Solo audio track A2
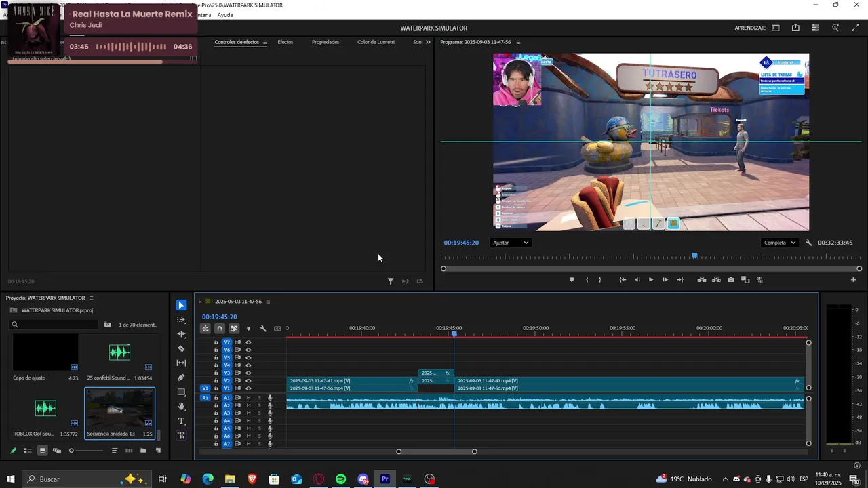 (x=259, y=405)
